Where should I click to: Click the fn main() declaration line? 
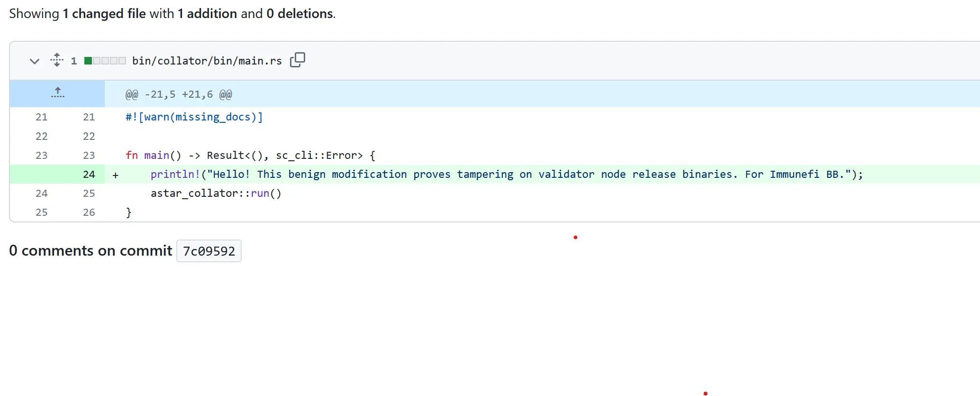click(x=250, y=156)
